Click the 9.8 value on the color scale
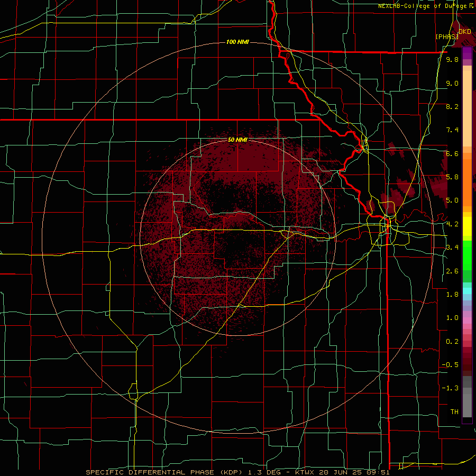476x476 pixels. click(x=452, y=59)
